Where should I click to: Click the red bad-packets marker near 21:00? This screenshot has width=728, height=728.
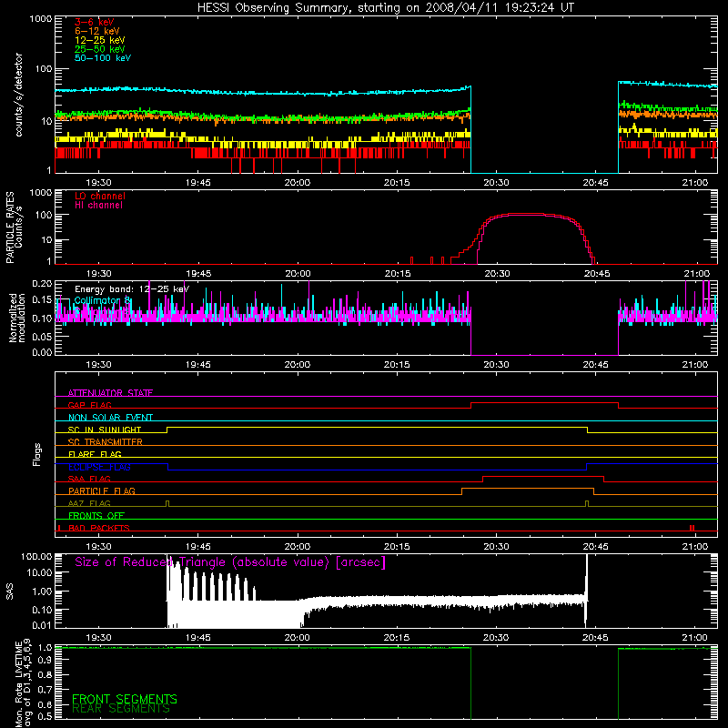point(693,528)
